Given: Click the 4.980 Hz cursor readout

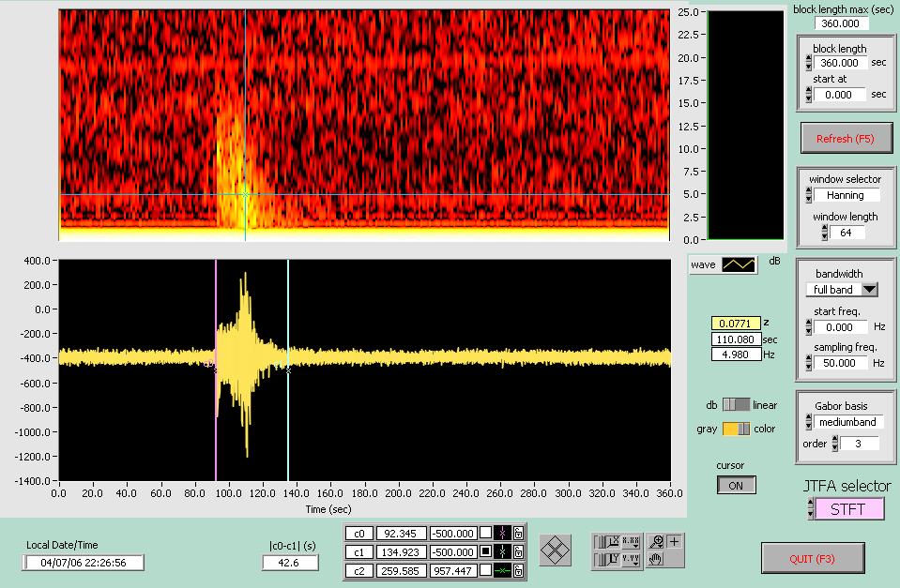Looking at the screenshot, I should [x=736, y=354].
